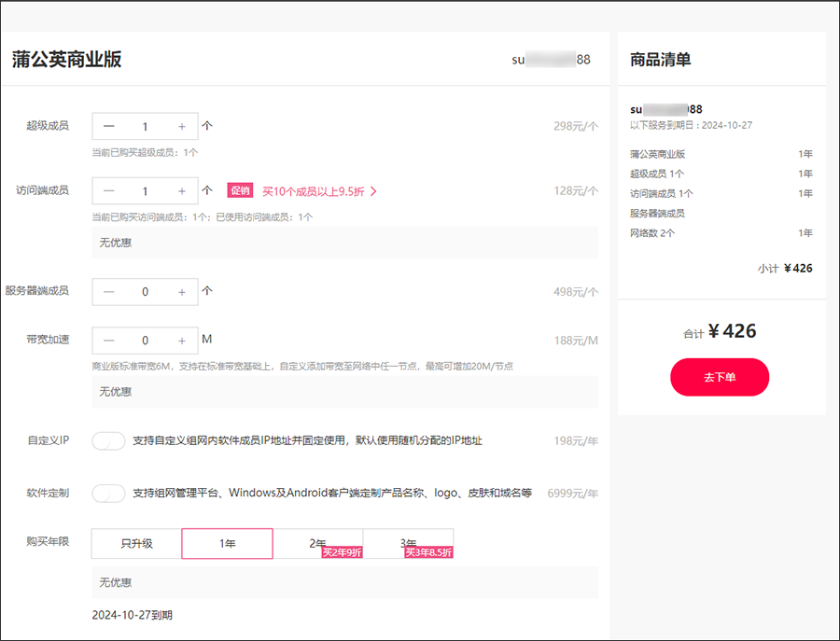Decrease 访问端成员 quantity with minus button
840x641 pixels.
tap(109, 191)
